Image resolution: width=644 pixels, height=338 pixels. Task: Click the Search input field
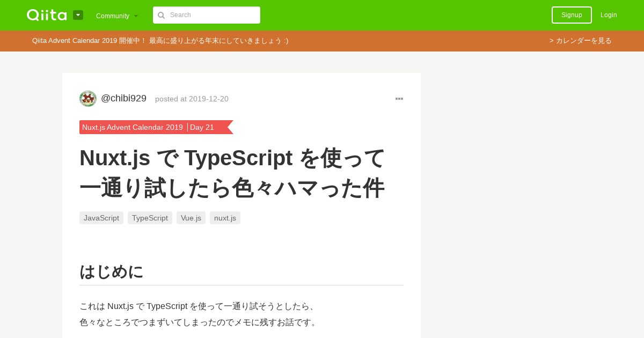[x=207, y=15]
